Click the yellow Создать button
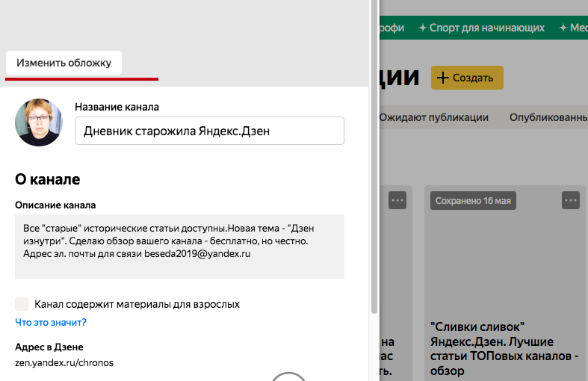This screenshot has height=381, width=588. click(x=467, y=78)
